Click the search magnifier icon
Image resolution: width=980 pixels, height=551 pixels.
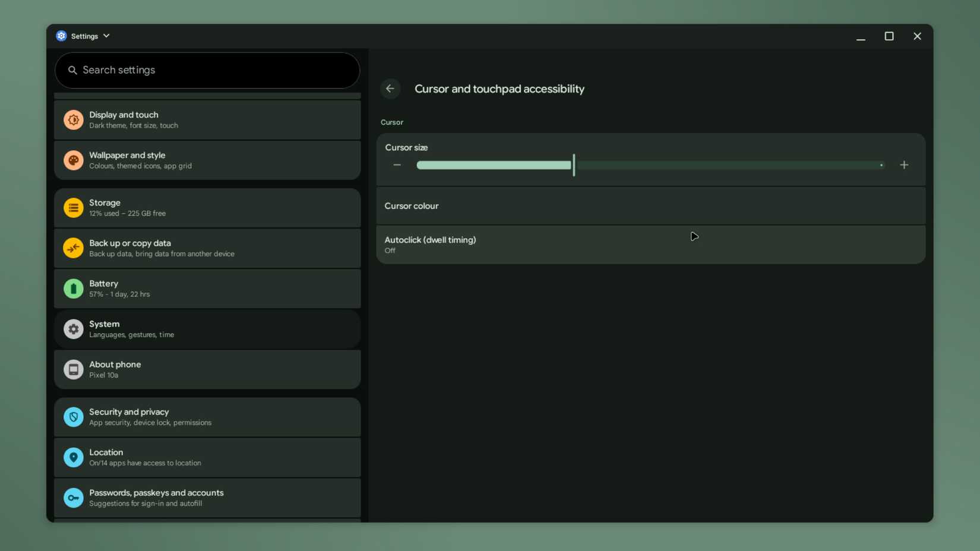(73, 70)
